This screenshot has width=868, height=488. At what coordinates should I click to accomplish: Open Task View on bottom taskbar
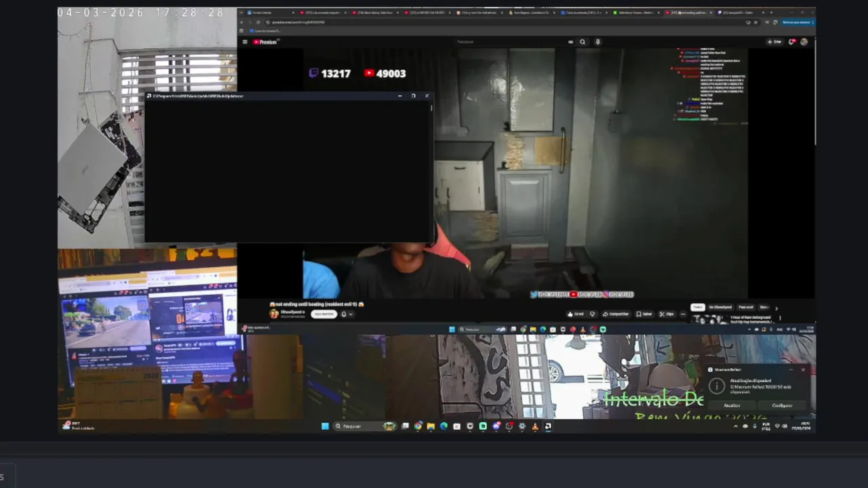click(x=406, y=426)
